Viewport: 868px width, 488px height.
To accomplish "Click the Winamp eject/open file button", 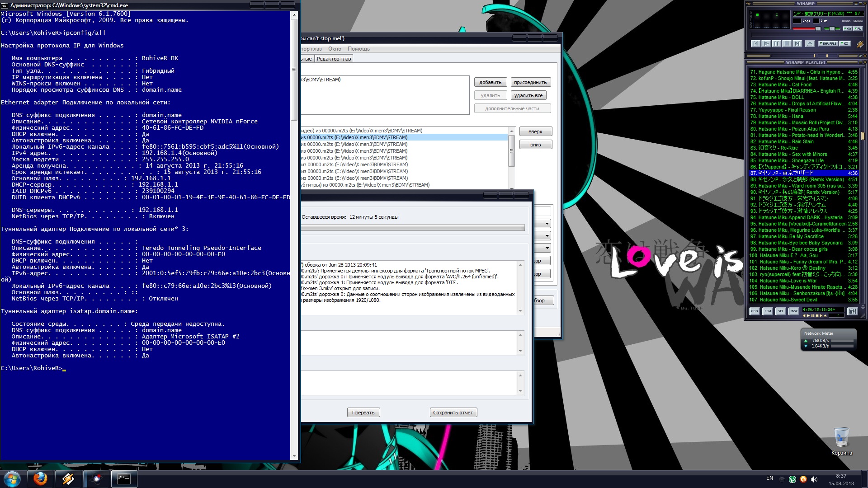I will coord(810,43).
